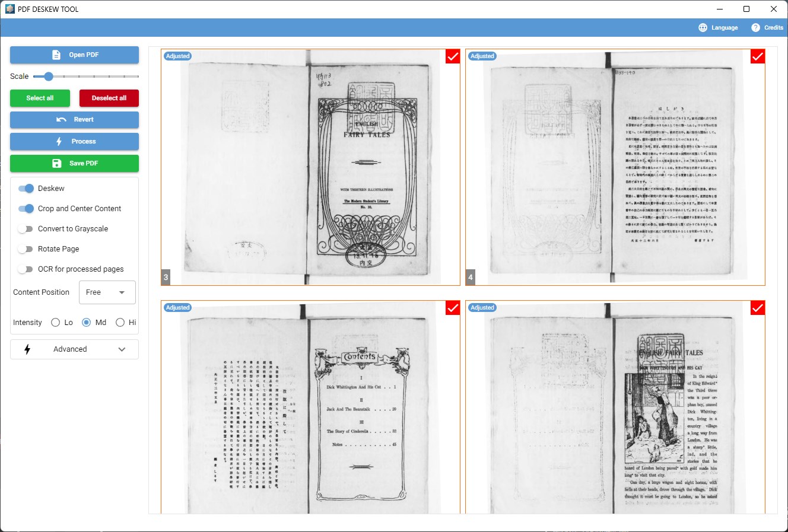Click the Deselect all button
Screen dimensions: 788x532
[x=109, y=98]
